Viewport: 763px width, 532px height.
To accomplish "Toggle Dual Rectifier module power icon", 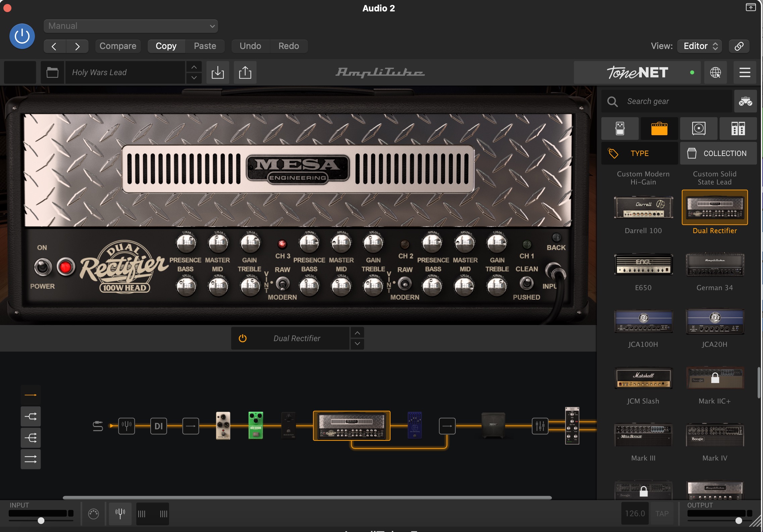I will tap(243, 338).
